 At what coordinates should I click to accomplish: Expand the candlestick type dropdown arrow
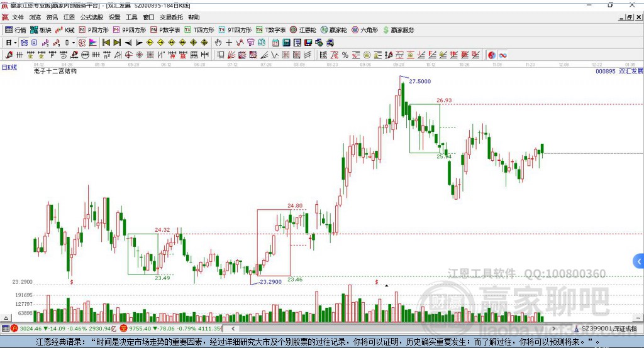(x=74, y=43)
